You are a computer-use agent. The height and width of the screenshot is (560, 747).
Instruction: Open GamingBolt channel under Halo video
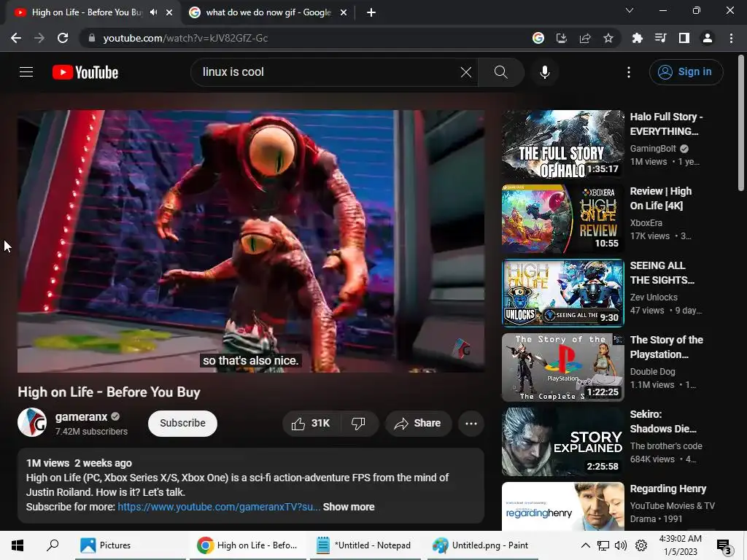(x=653, y=149)
